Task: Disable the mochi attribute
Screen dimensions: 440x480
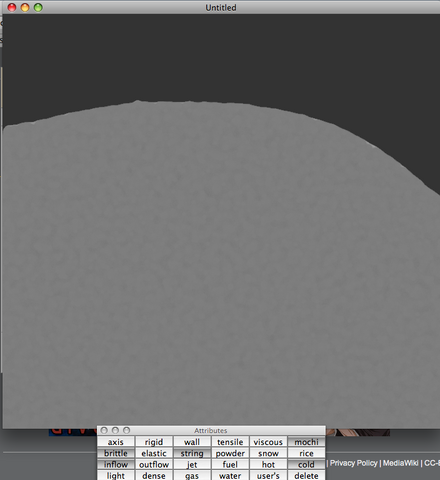Action: [306, 442]
